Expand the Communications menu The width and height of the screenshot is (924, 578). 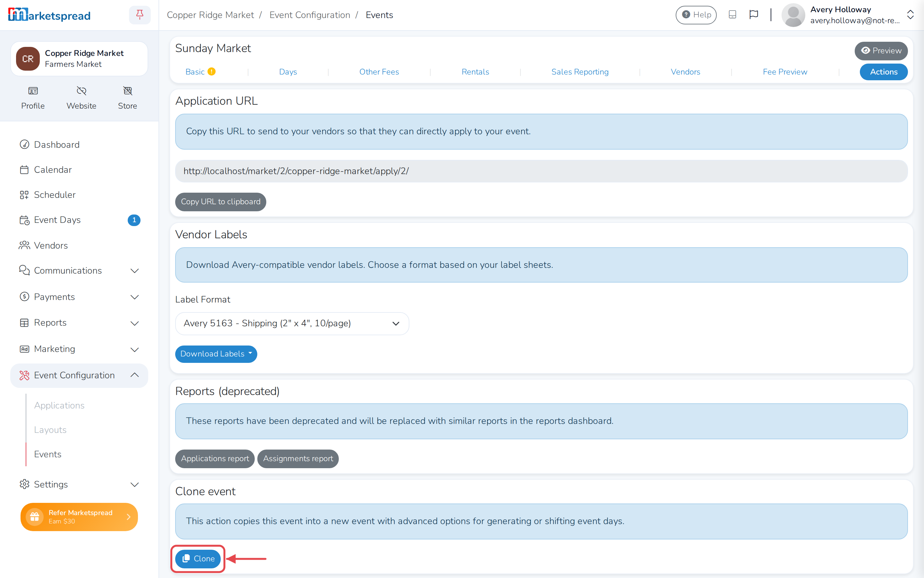pyautogui.click(x=79, y=271)
